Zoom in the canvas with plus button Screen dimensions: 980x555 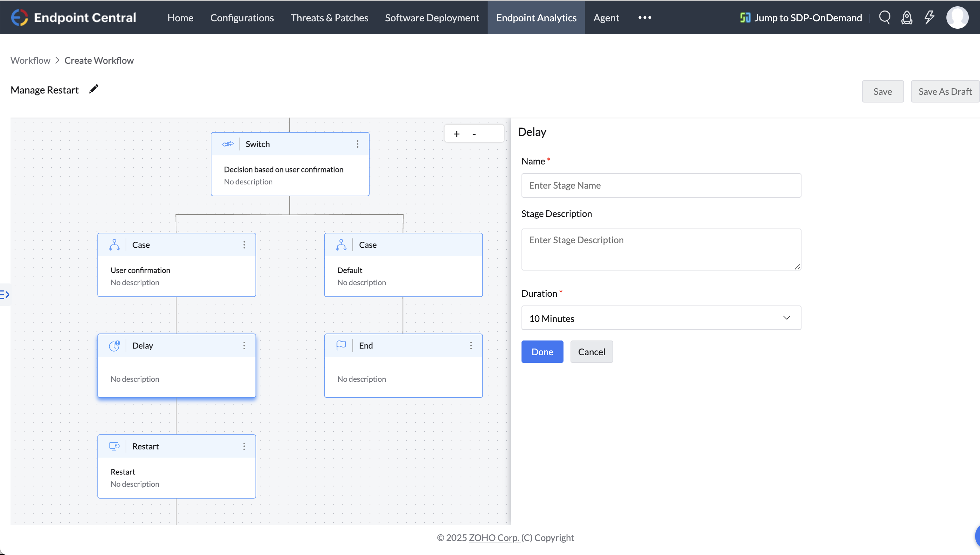[457, 134]
